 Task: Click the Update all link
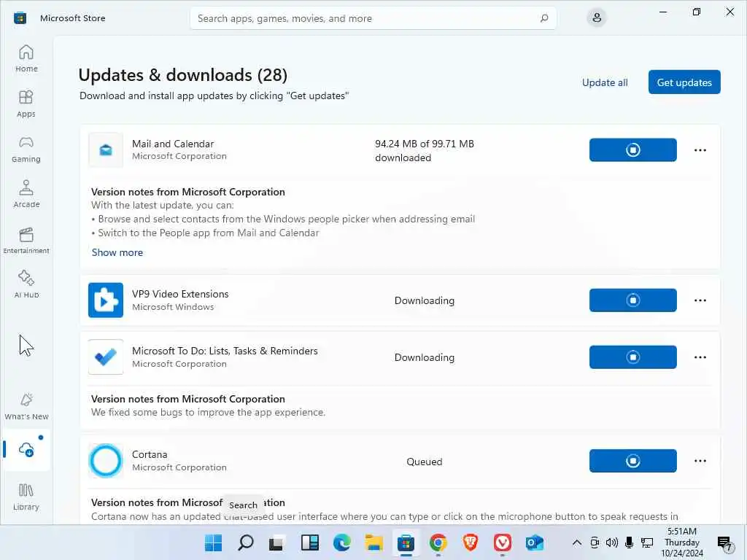click(605, 82)
